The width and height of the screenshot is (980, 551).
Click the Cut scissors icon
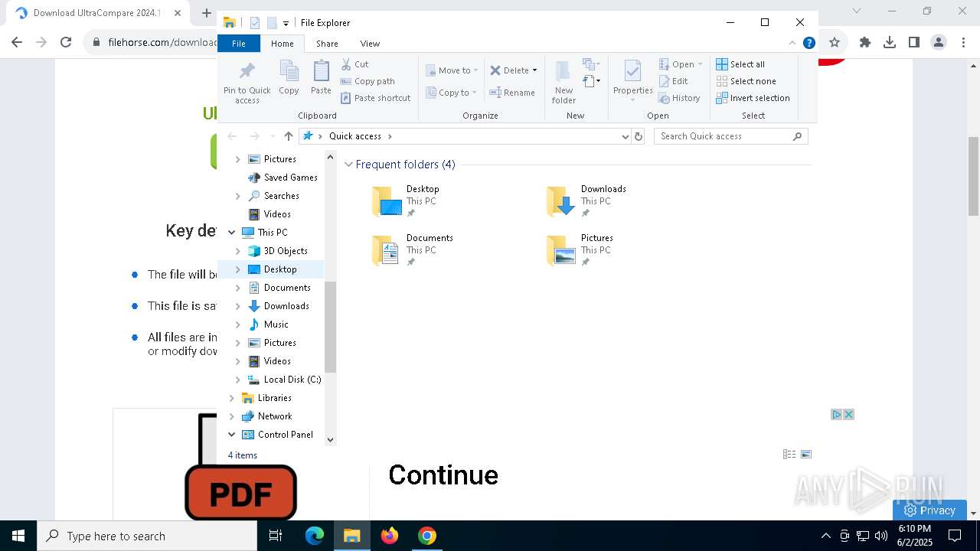(x=346, y=64)
